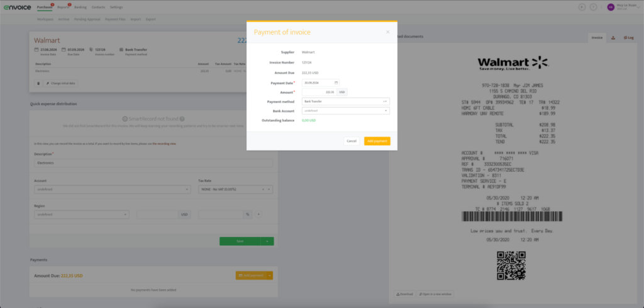Add a distribution row with plus icon

(258, 214)
